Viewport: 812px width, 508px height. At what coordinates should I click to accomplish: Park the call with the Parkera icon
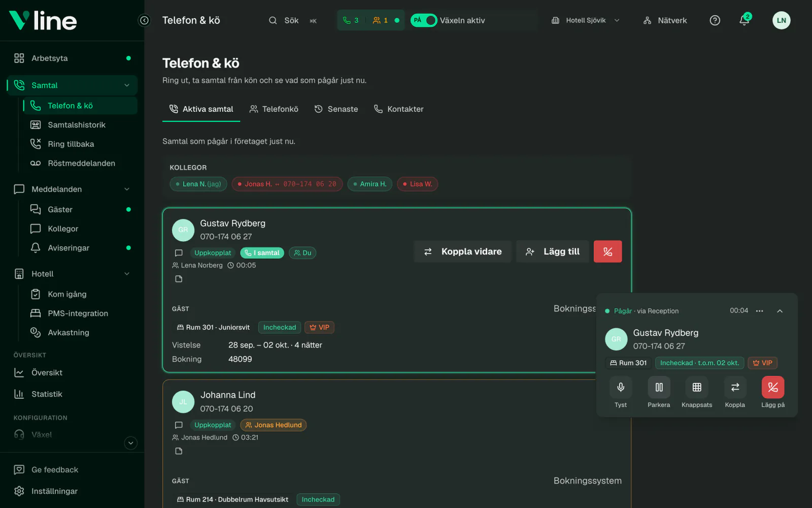659,388
